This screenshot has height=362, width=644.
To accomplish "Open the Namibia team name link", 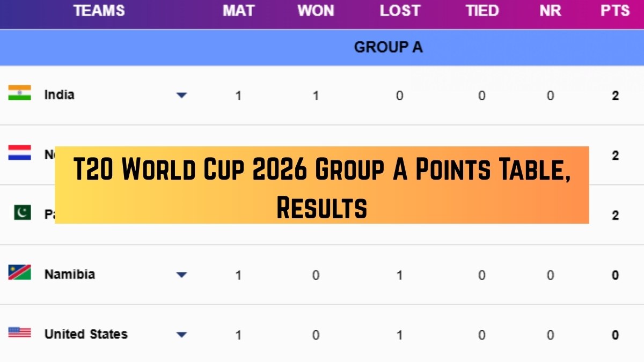I will [69, 275].
